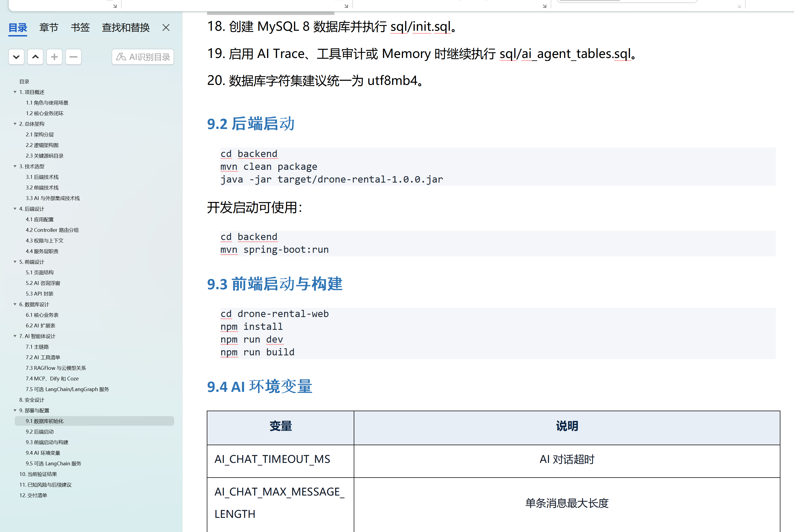Jump to 2.1 架构分层
The image size is (794, 532).
[x=40, y=134]
